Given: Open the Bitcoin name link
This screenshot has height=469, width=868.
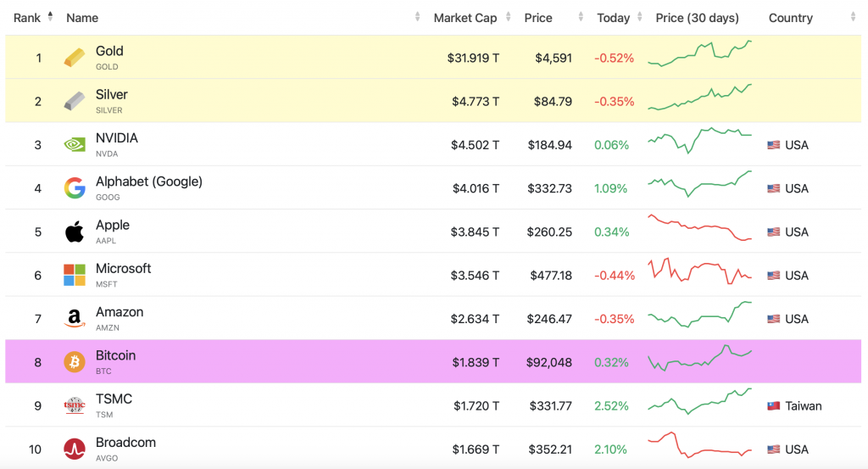Looking at the screenshot, I should pyautogui.click(x=115, y=355).
